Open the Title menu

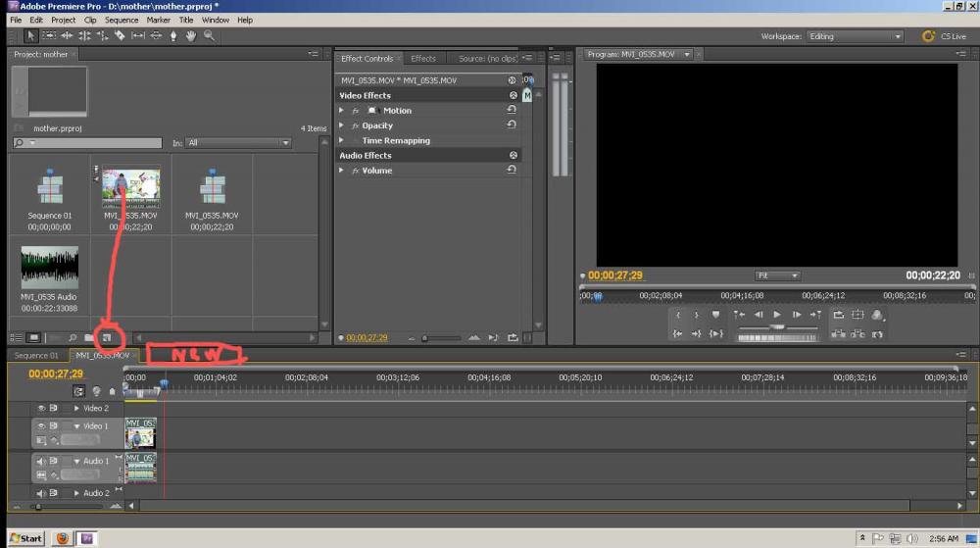(186, 20)
